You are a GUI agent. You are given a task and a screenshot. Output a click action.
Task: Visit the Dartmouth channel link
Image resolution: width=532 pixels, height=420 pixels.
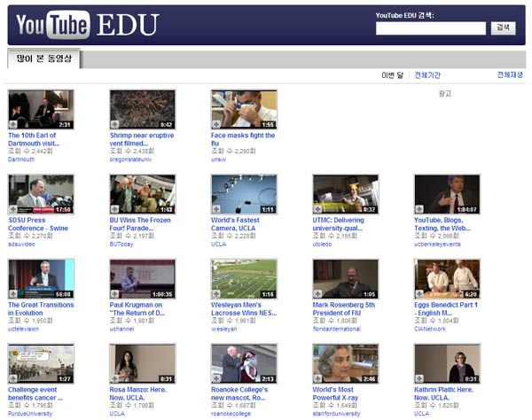point(21,159)
